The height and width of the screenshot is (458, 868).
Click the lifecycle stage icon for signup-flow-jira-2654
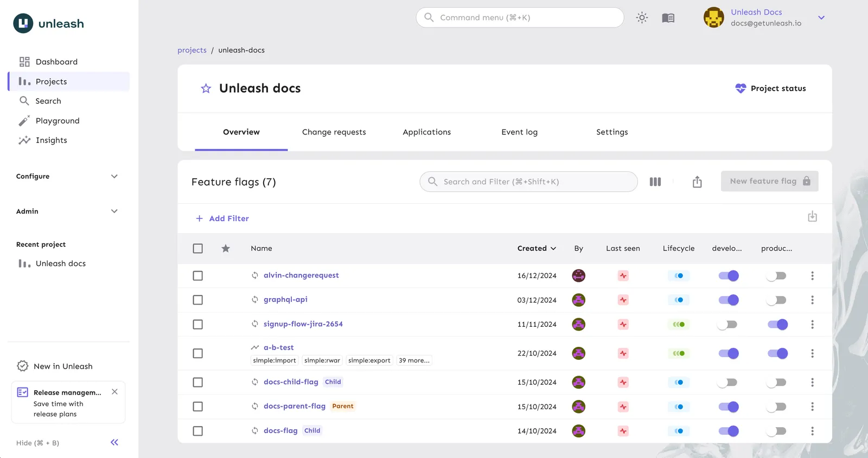tap(679, 324)
